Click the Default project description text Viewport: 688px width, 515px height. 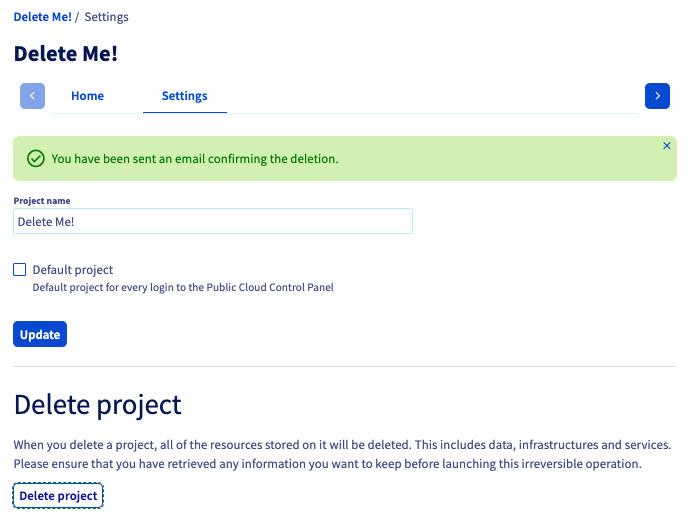tap(183, 287)
